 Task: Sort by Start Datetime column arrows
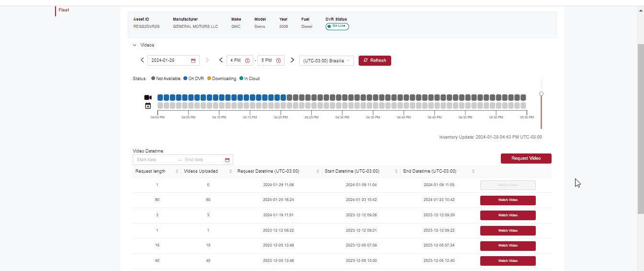(x=396, y=171)
